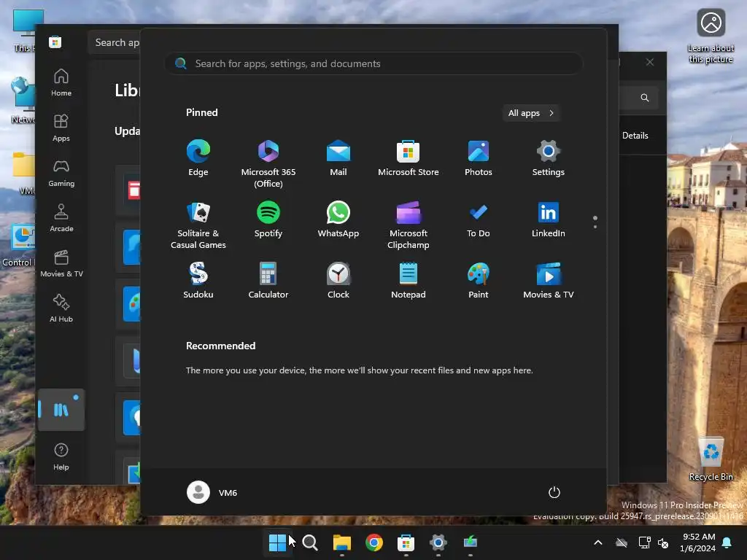The image size is (747, 560).
Task: Click search icon in background window
Action: pyautogui.click(x=645, y=98)
